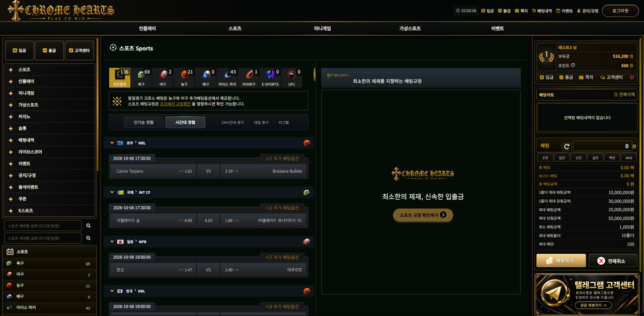Viewport: 644px width, 316px height.
Task: Click the red power icon in user panel
Action: click(x=632, y=77)
